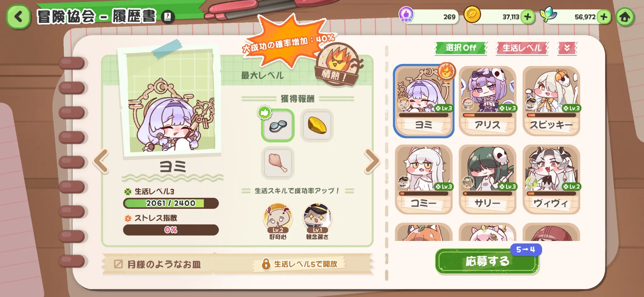Select the goggles reward item

(278, 125)
